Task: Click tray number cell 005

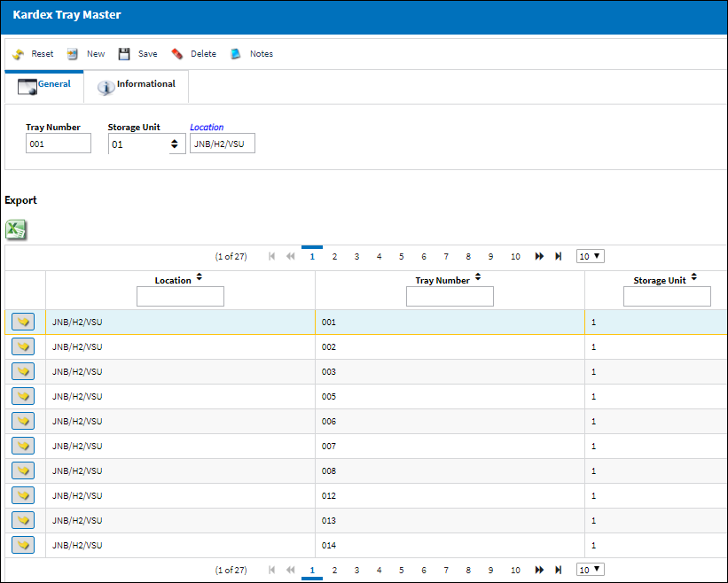Action: 450,397
